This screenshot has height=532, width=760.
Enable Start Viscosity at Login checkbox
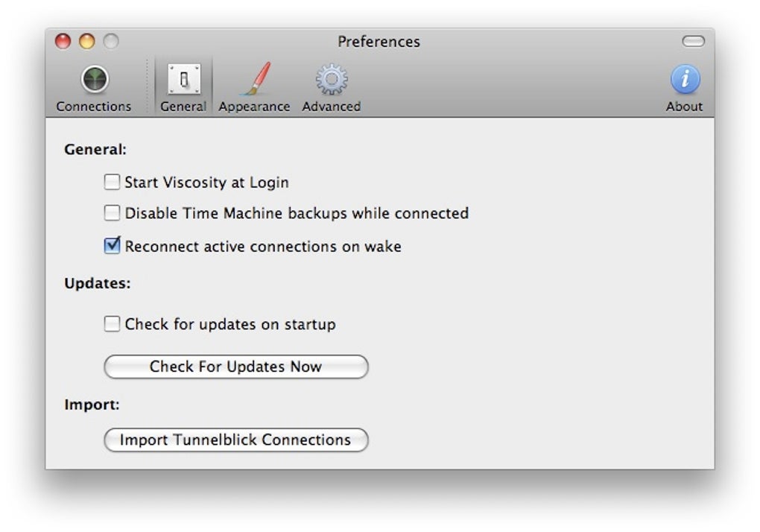(x=112, y=182)
